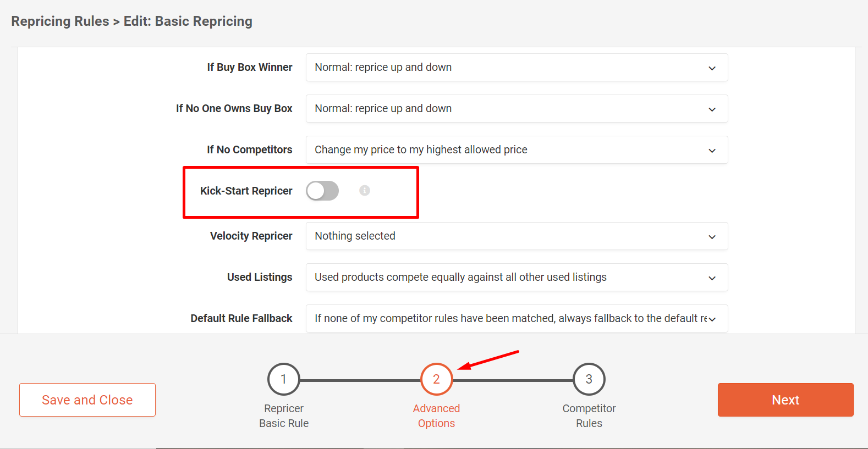Image resolution: width=868 pixels, height=449 pixels.
Task: Open the If No Competitors dropdown
Action: [x=517, y=150]
